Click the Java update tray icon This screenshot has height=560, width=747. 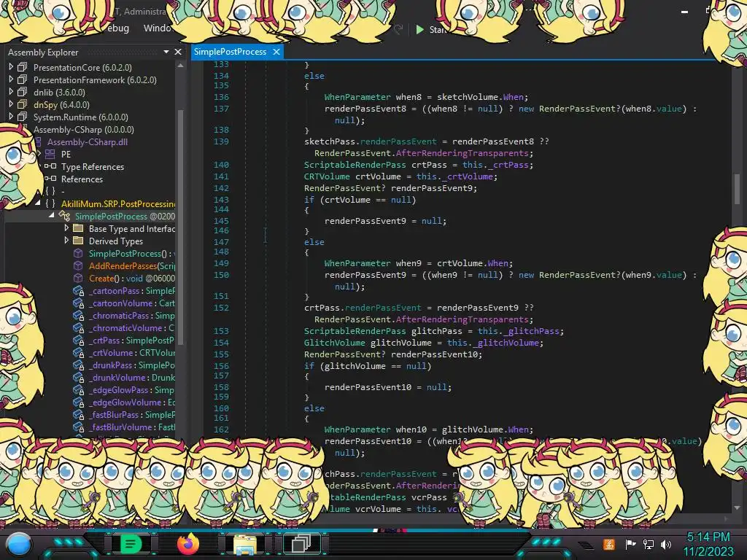[609, 544]
